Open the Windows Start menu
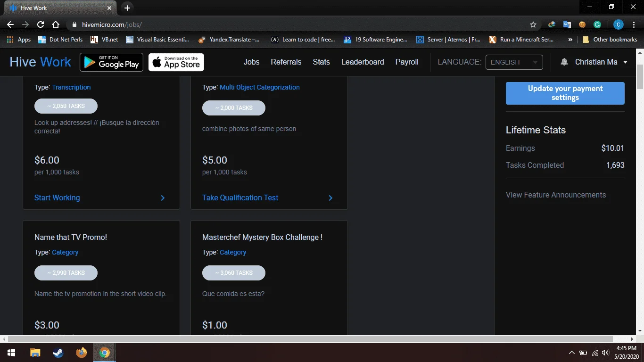This screenshot has height=362, width=644. pyautogui.click(x=11, y=353)
